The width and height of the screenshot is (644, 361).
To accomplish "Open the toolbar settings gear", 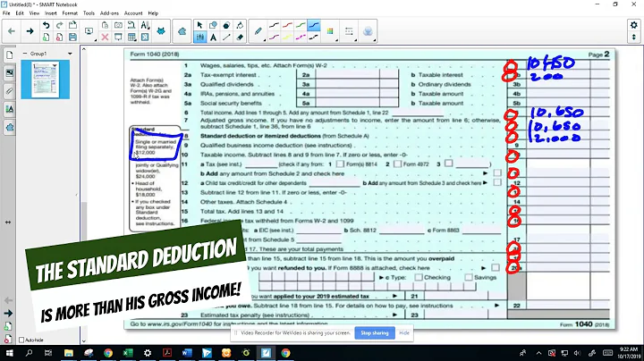I will pyautogui.click(x=634, y=25).
